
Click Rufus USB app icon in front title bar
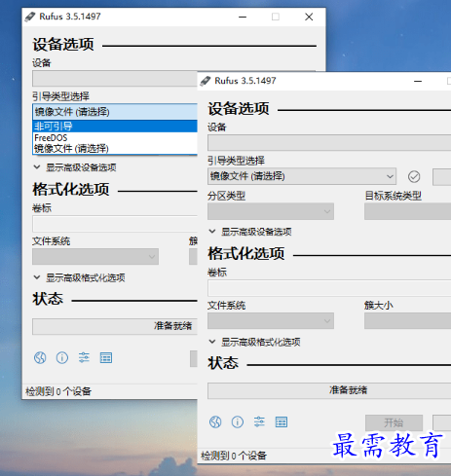click(206, 81)
